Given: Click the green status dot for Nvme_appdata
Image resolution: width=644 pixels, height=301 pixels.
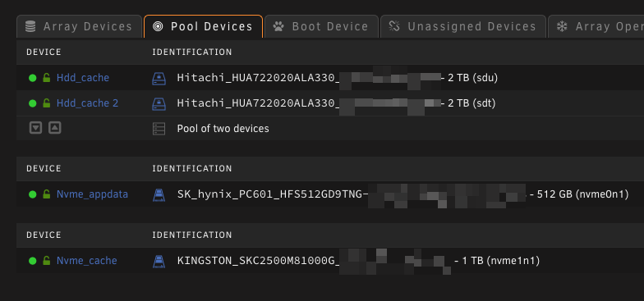Looking at the screenshot, I should (x=33, y=194).
